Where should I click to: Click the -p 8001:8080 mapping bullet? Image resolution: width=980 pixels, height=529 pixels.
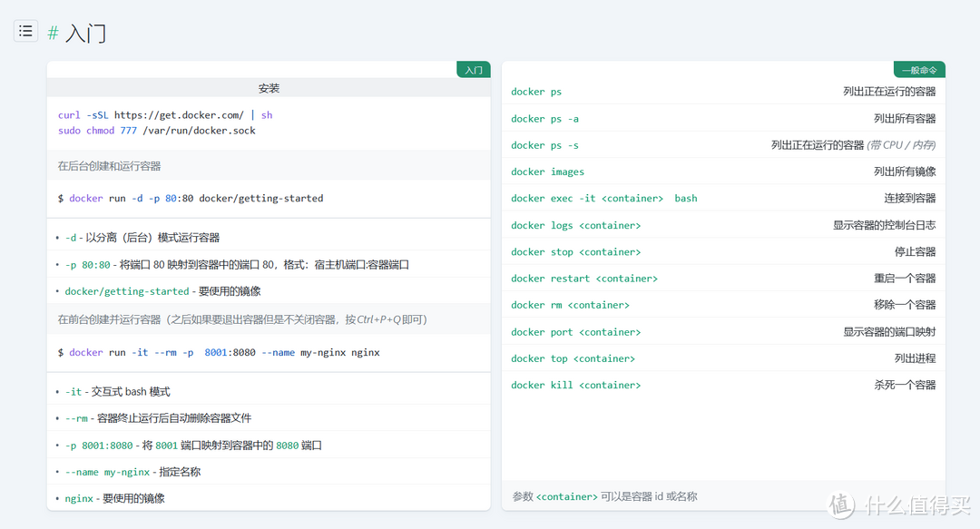pyautogui.click(x=193, y=446)
